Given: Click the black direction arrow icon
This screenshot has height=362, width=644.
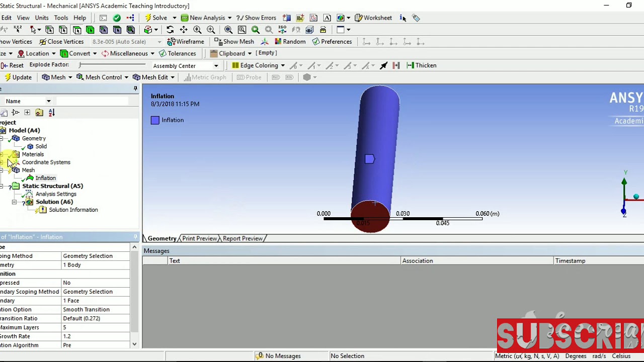Looking at the screenshot, I should pyautogui.click(x=384, y=65).
